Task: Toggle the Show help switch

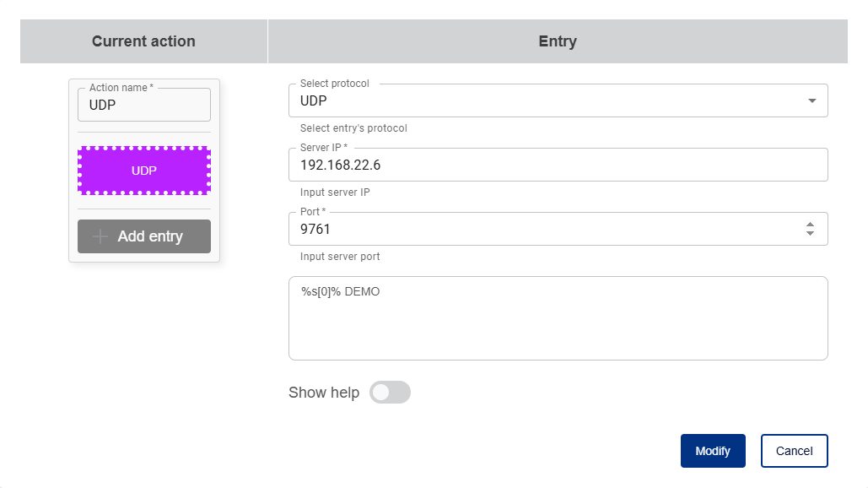Action: tap(390, 393)
